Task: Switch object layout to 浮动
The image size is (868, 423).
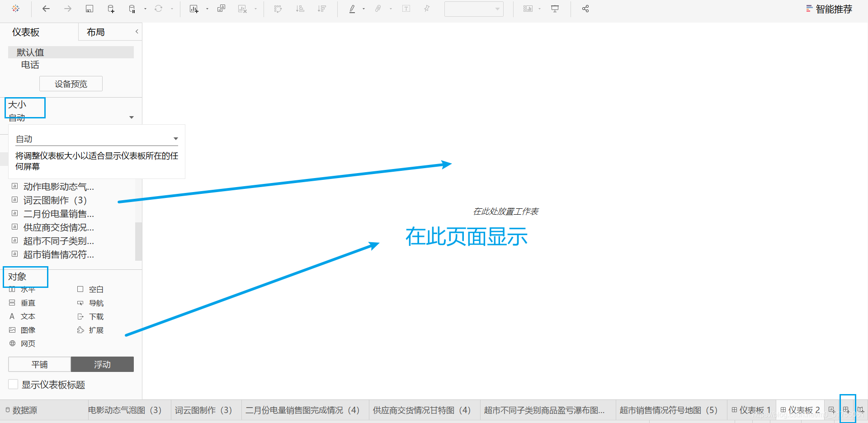Action: 102,364
